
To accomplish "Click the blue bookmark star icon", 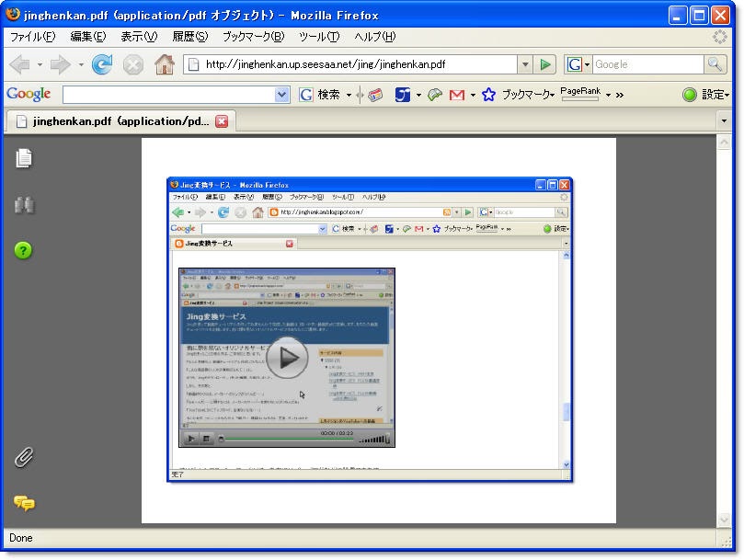I will click(488, 95).
